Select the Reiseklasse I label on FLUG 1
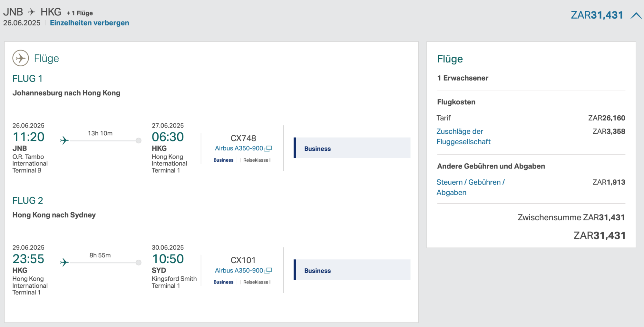Image resolution: width=644 pixels, height=327 pixels. tap(257, 160)
